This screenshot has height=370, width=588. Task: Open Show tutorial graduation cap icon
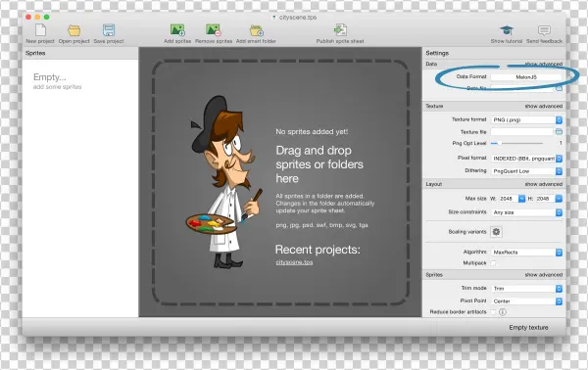coord(507,30)
